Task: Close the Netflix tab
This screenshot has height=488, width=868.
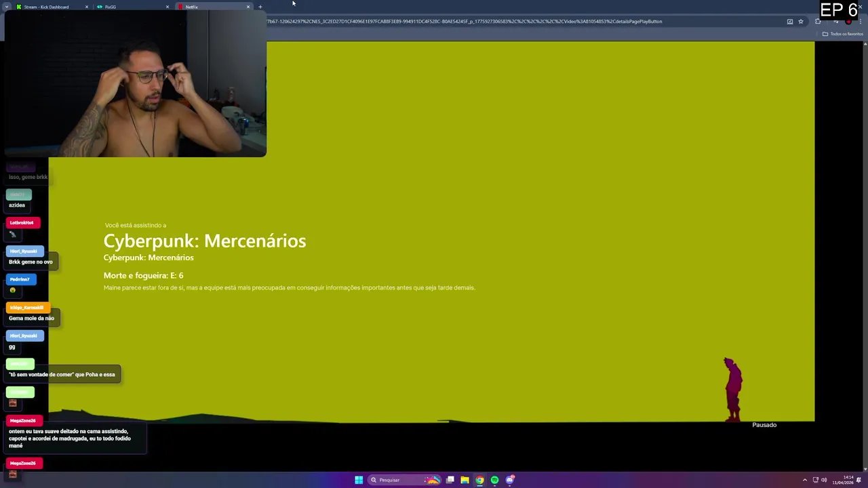Action: coord(248,7)
